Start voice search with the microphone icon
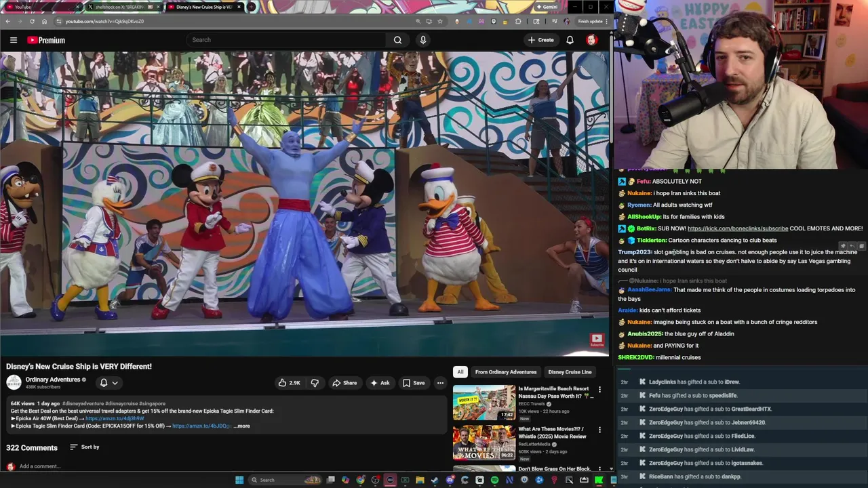The height and width of the screenshot is (488, 868). pyautogui.click(x=422, y=40)
